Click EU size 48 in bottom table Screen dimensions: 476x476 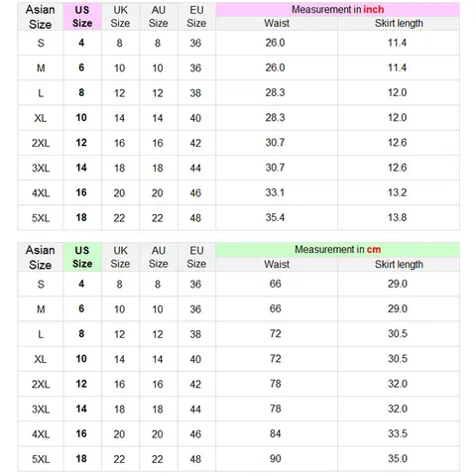point(195,459)
